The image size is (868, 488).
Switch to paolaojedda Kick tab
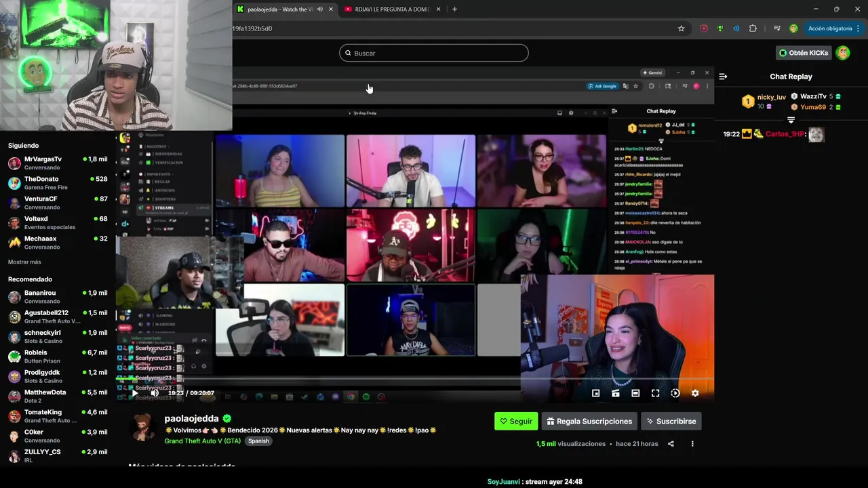[x=279, y=9]
